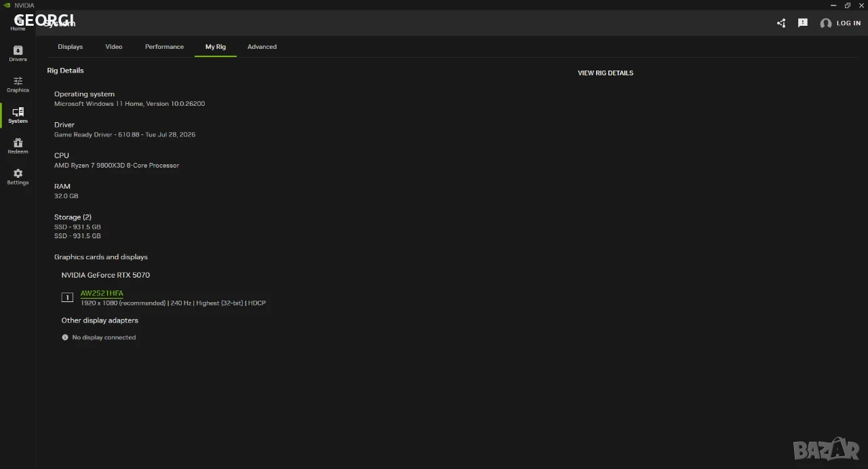Viewport: 868px width, 469px height.
Task: Open the Redeem gift section
Action: (18, 146)
